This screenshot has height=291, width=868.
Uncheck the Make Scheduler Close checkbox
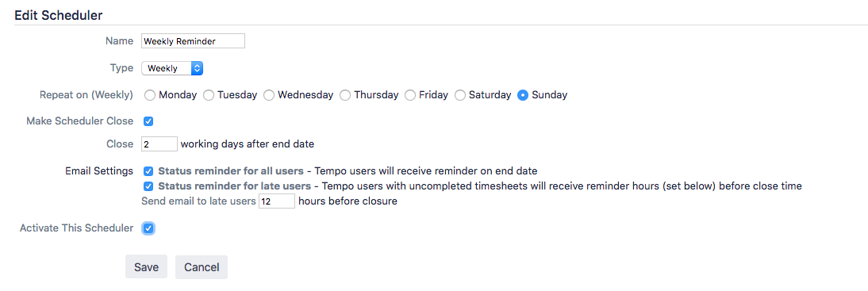click(x=148, y=121)
